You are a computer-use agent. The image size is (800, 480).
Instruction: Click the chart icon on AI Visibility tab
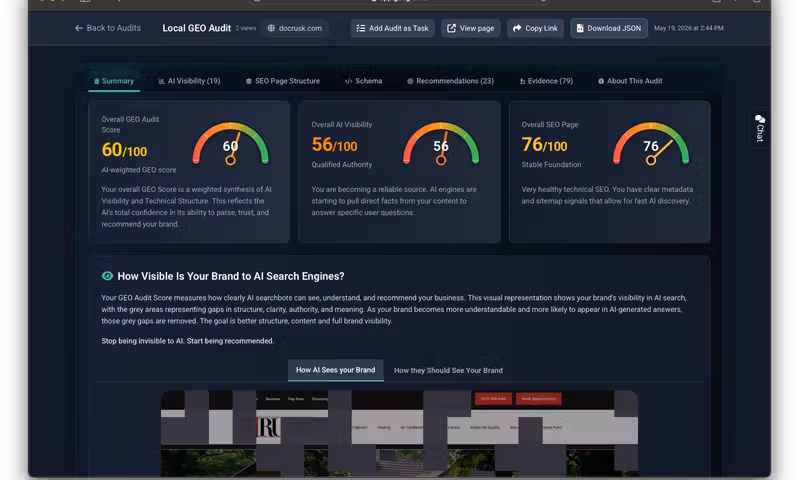[x=161, y=81]
